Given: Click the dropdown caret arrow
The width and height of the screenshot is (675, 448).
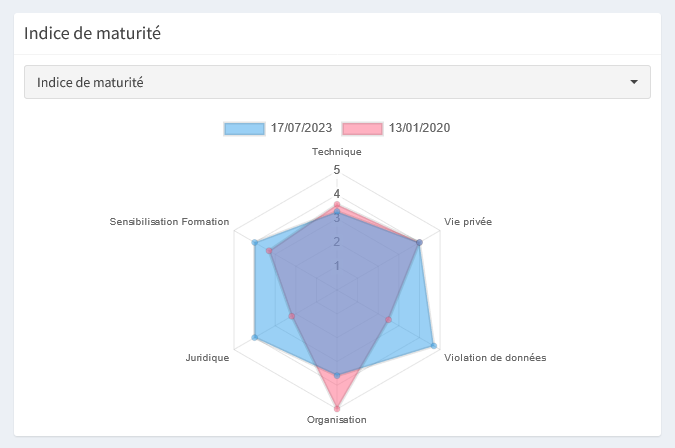Looking at the screenshot, I should pyautogui.click(x=634, y=82).
